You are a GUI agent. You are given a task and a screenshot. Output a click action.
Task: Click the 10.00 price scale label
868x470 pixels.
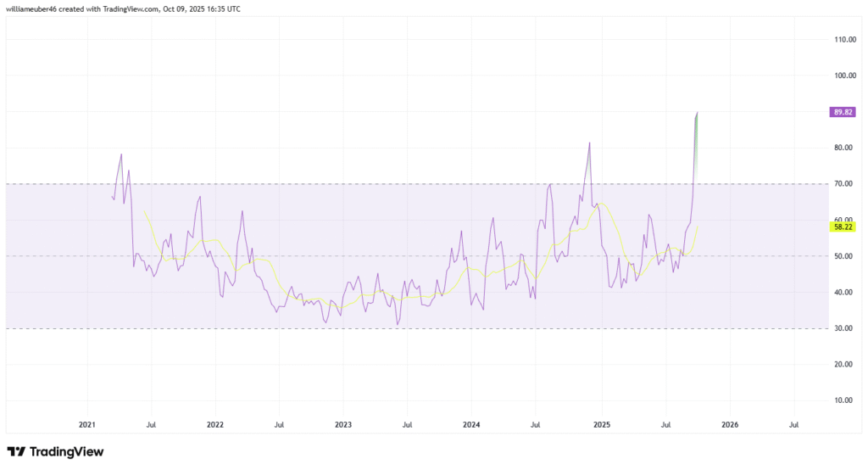(843, 400)
